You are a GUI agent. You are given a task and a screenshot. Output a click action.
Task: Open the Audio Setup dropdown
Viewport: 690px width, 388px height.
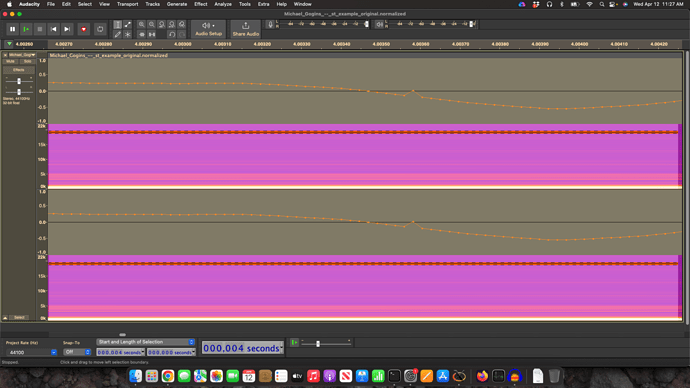click(x=208, y=29)
